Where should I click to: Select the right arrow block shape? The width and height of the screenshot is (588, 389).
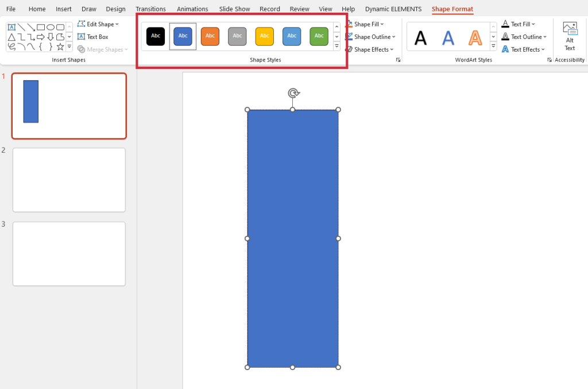41,37
